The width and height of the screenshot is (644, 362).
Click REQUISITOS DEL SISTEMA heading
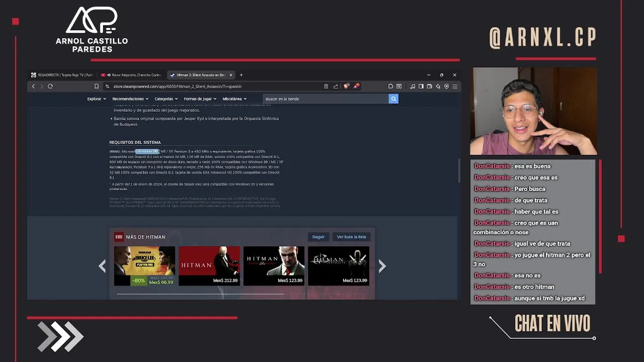(x=135, y=142)
